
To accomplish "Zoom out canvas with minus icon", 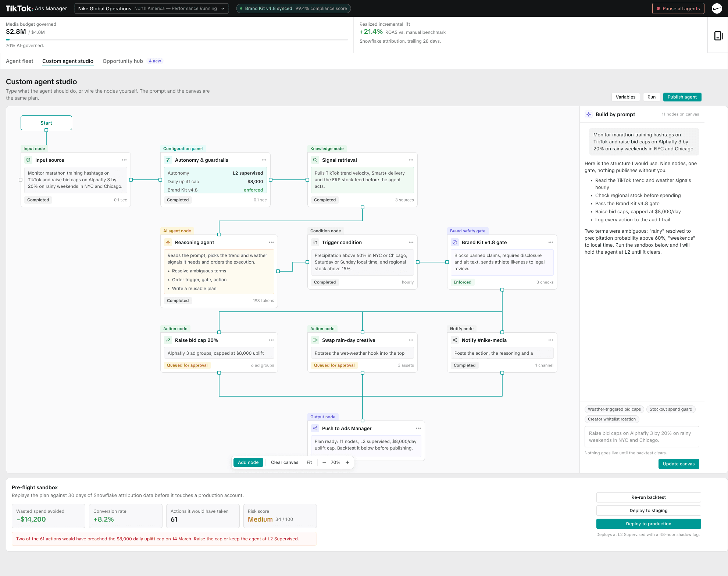I will [324, 462].
